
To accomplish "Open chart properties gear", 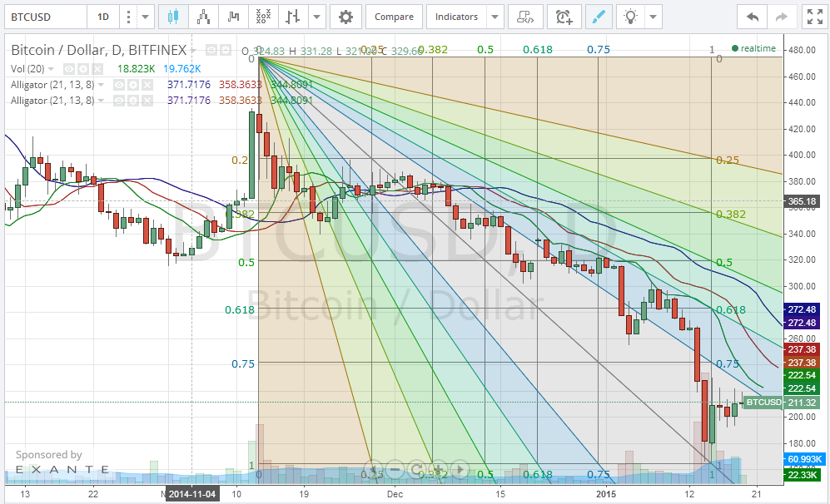I will (345, 17).
